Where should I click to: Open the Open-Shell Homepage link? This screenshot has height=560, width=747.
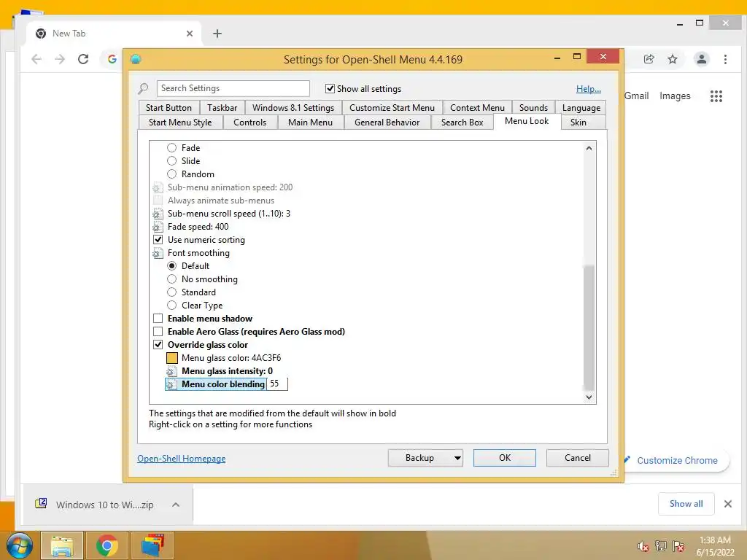click(x=182, y=459)
